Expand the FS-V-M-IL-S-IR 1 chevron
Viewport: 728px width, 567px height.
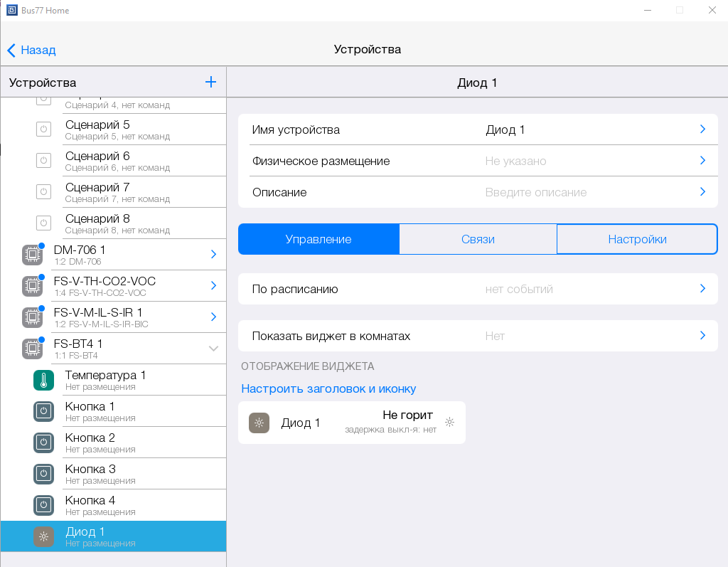pyautogui.click(x=213, y=317)
